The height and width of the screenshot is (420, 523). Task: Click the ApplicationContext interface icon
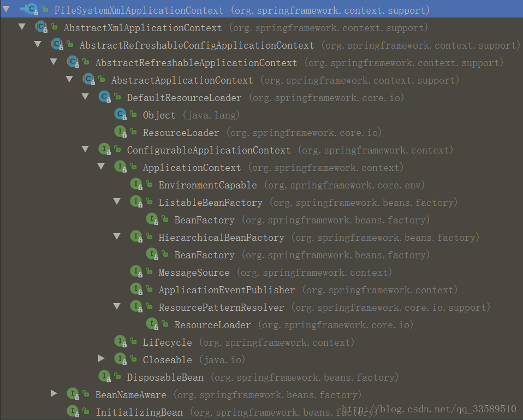[121, 167]
